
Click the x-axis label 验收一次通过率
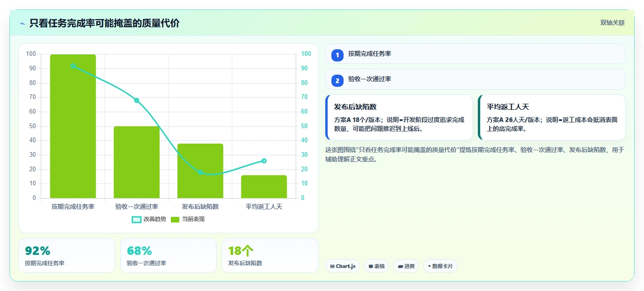tap(137, 207)
